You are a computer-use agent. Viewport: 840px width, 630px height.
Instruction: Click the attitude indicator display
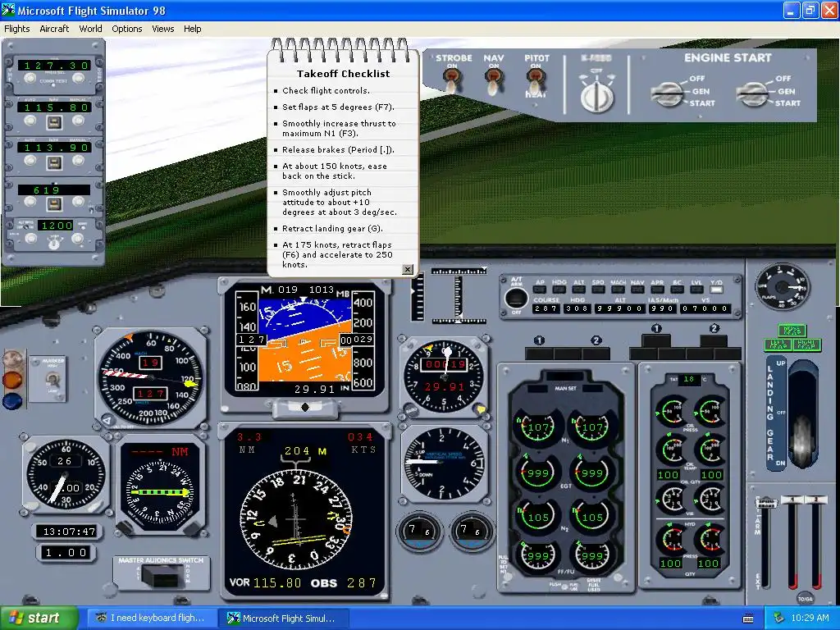[x=305, y=340]
